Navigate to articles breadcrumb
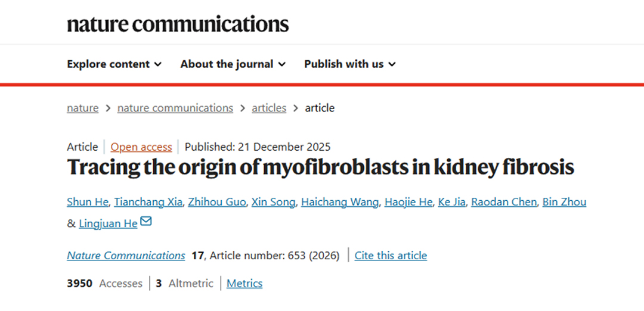 (269, 108)
